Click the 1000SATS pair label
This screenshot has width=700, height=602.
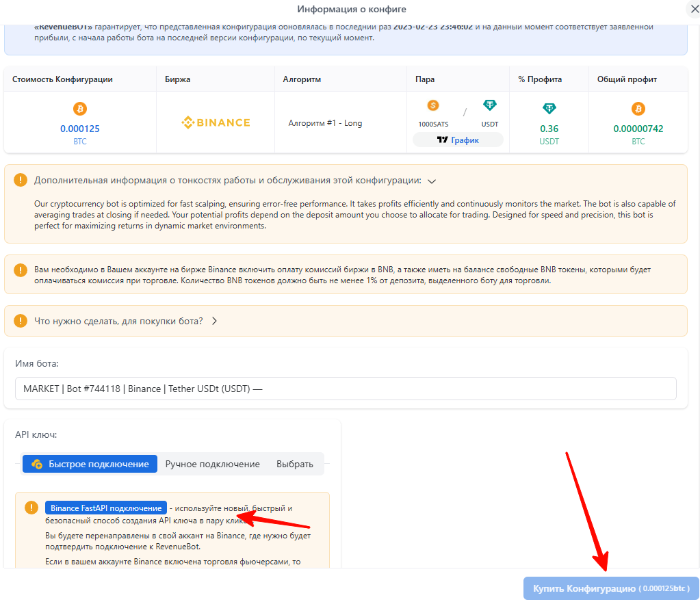(x=433, y=124)
